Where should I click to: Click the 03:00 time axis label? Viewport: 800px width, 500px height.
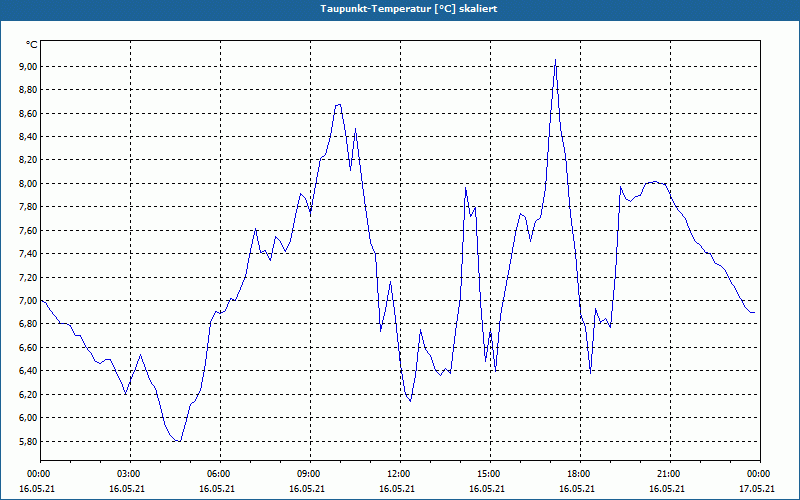(131, 474)
